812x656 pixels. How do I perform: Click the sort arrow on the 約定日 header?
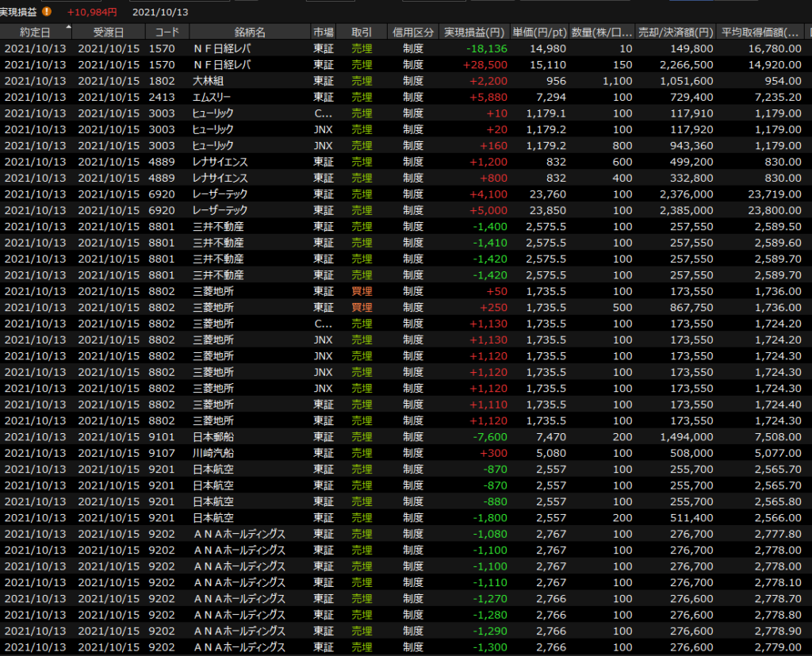[x=67, y=28]
